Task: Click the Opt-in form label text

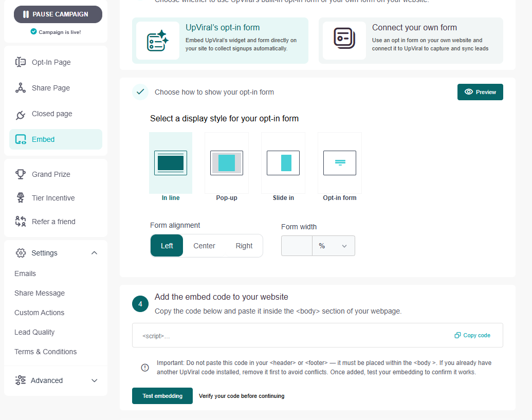Action: pos(340,198)
